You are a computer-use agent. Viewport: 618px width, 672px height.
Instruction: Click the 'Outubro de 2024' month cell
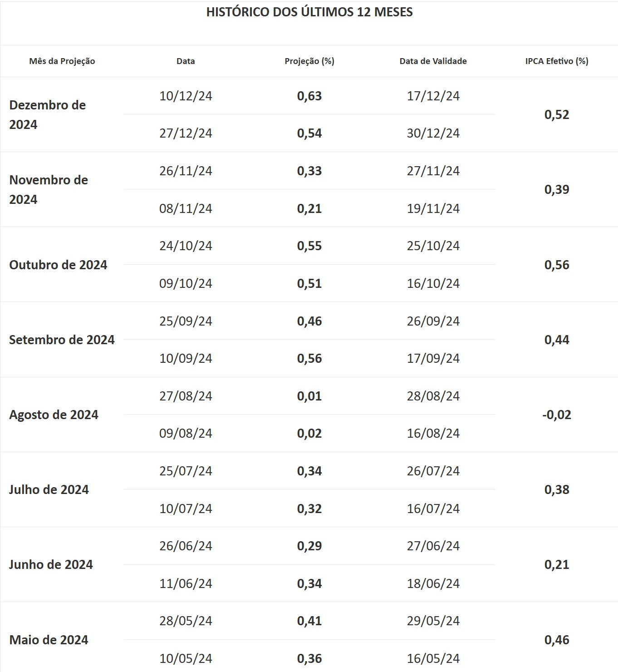point(58,265)
